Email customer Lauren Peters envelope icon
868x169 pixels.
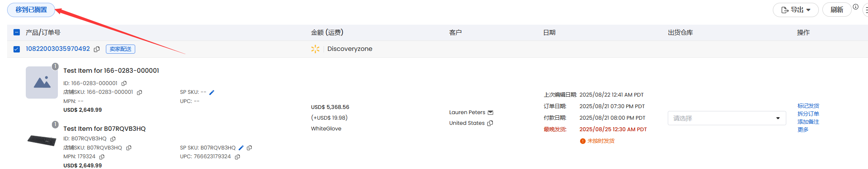point(491,113)
